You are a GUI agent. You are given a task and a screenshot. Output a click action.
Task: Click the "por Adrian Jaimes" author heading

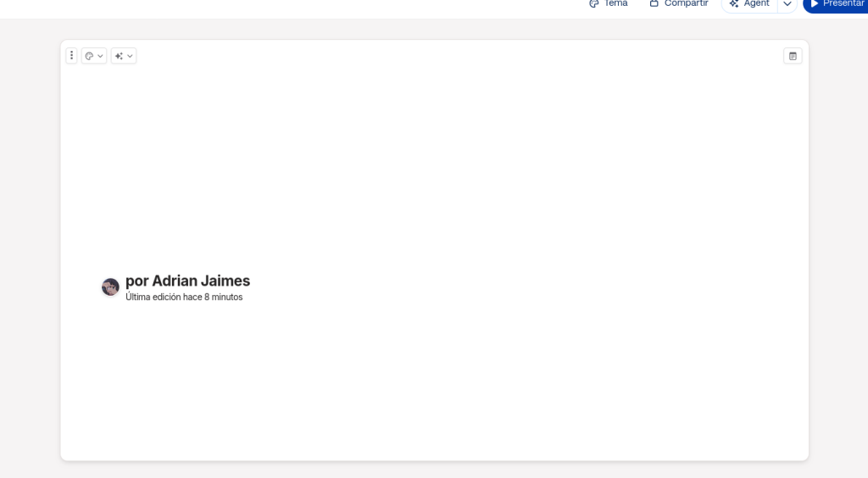pos(187,281)
